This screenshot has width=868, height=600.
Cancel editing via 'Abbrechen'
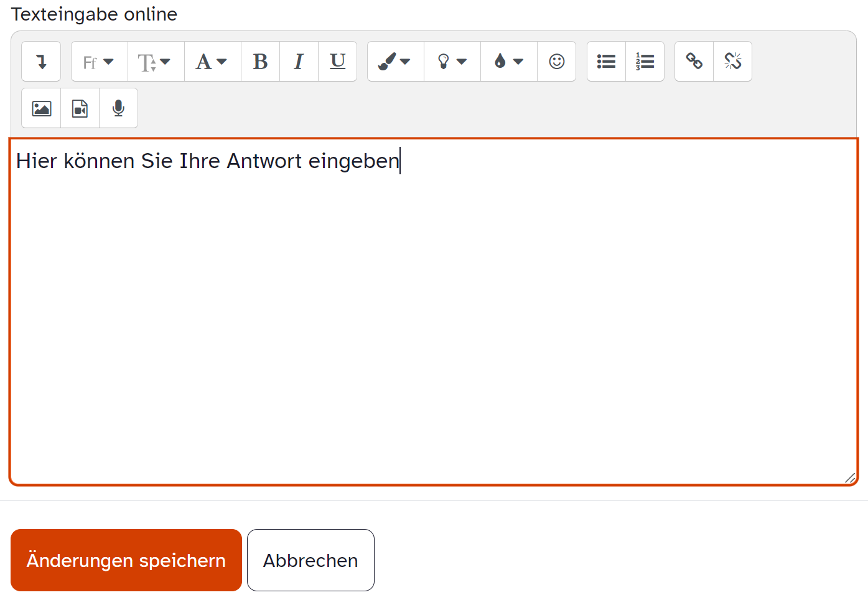310,560
